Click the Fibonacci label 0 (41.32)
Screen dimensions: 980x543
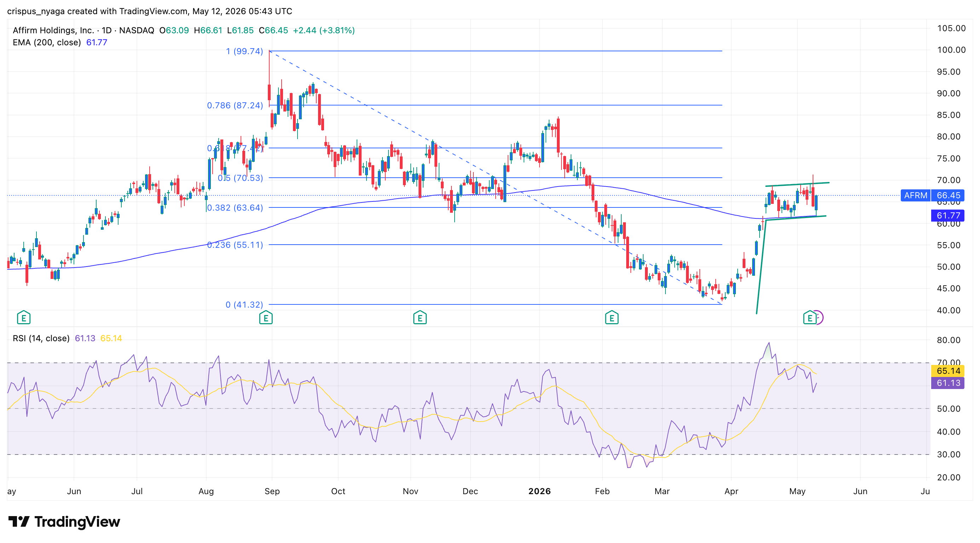click(244, 304)
